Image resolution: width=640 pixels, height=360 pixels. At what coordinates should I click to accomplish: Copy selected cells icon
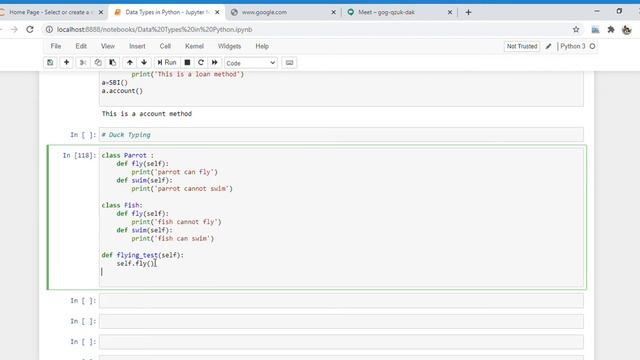(x=98, y=63)
